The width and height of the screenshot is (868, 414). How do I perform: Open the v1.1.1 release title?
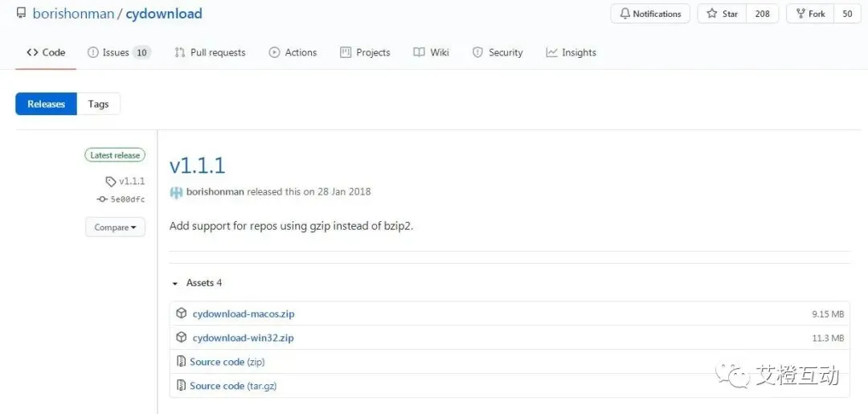tap(197, 165)
